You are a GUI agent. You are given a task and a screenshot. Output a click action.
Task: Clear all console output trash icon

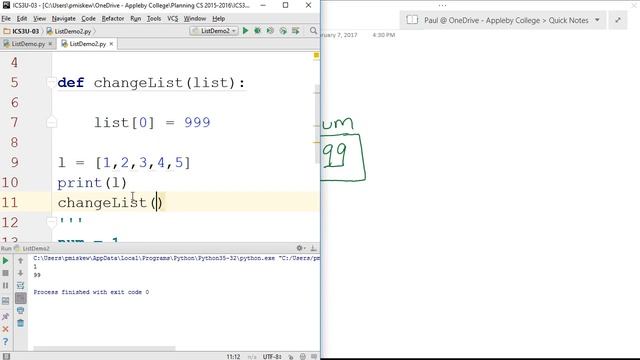[20, 323]
